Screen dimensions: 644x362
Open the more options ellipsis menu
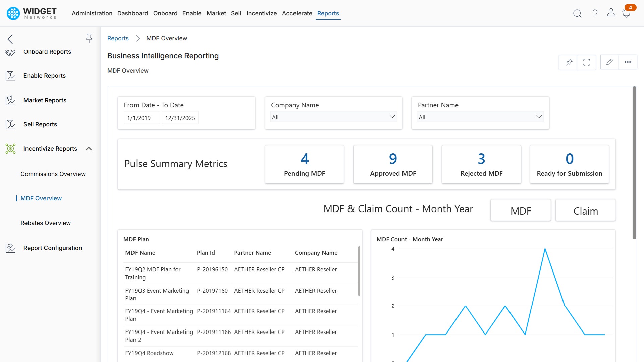pos(628,62)
